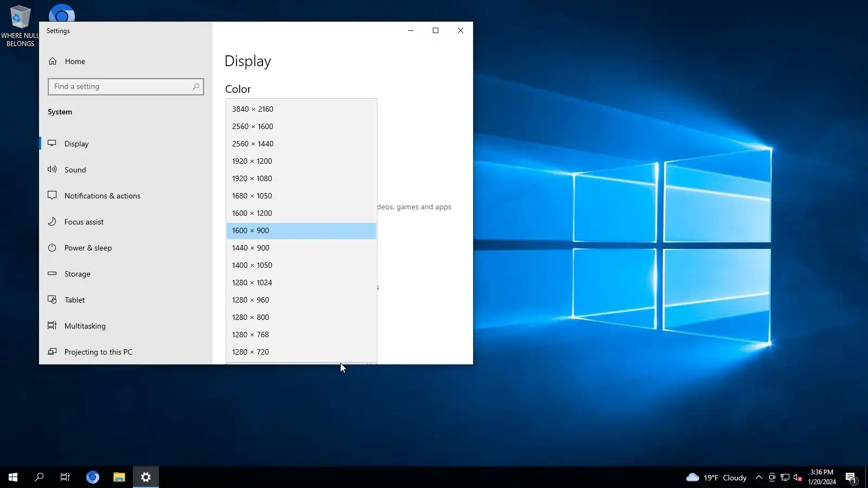Pick 1280 × 768 from the resolution list
868x488 pixels.
coord(302,335)
